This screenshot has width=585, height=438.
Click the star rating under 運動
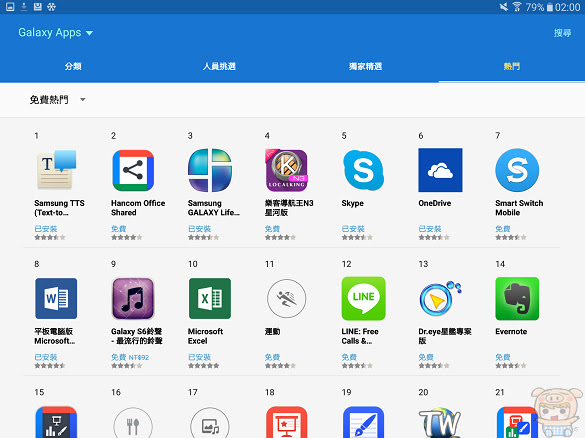tap(280, 366)
